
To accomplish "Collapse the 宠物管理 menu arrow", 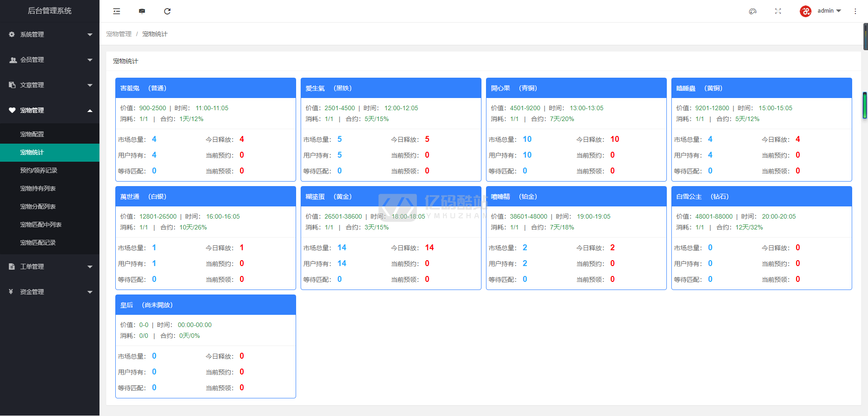I will 90,111.
